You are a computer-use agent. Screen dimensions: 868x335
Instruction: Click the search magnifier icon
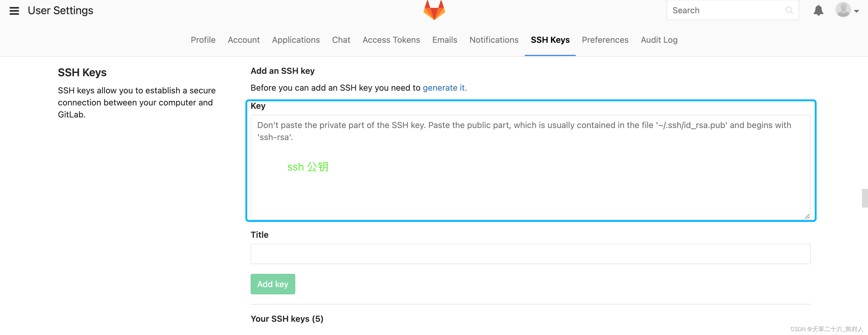pos(789,10)
